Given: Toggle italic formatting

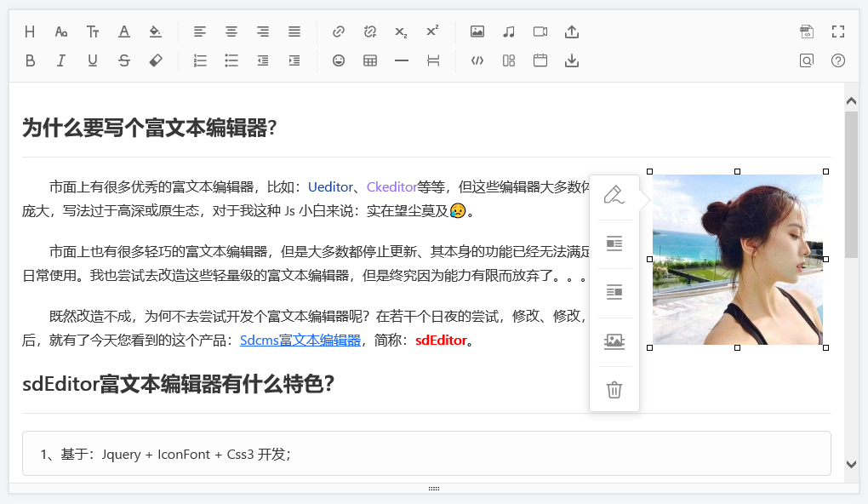Looking at the screenshot, I should click(61, 60).
